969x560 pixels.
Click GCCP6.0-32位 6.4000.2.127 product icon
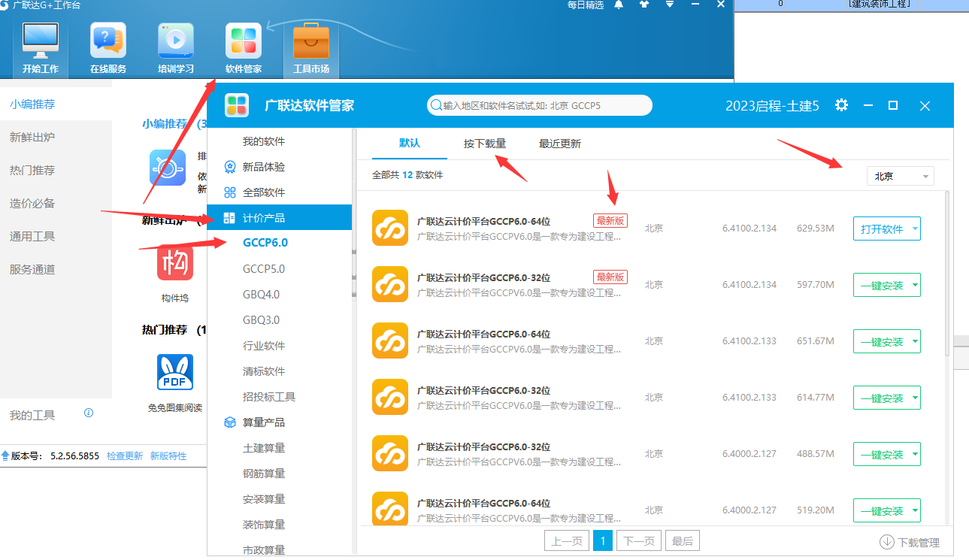tap(390, 453)
